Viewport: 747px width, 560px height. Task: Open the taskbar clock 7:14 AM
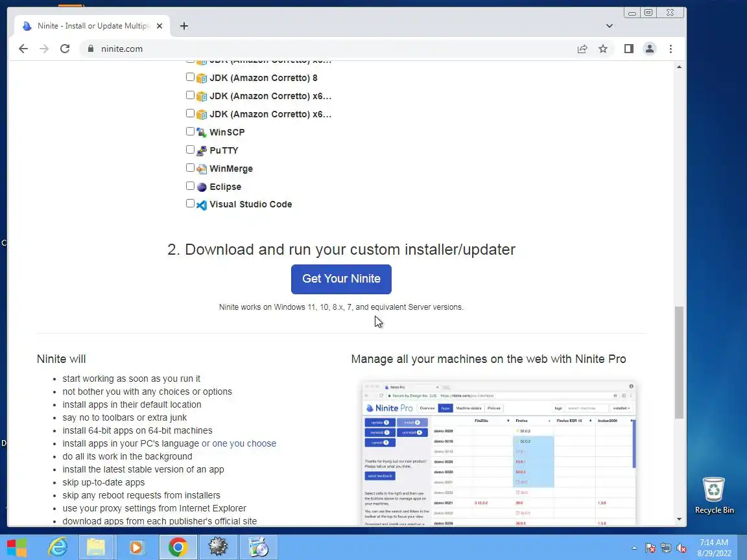(714, 548)
